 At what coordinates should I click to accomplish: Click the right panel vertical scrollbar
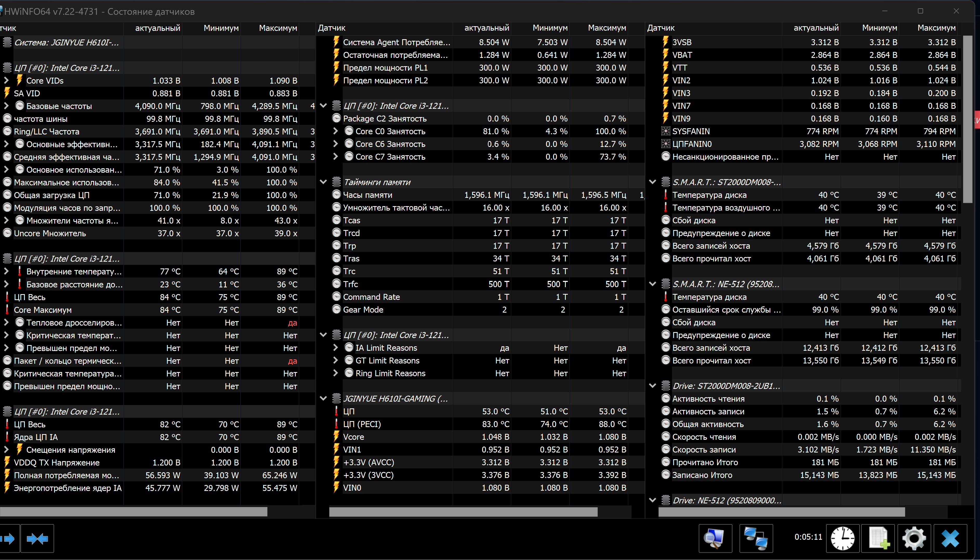click(967, 119)
